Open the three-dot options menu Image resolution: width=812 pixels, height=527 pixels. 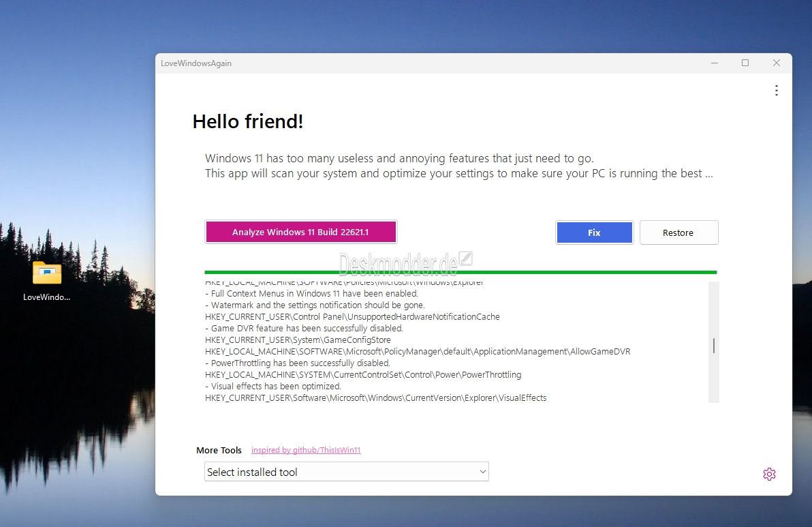click(x=777, y=91)
